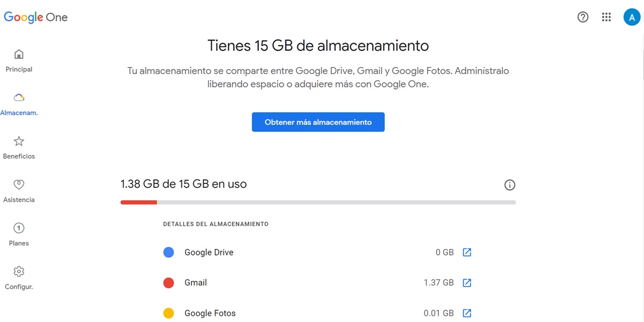Open the help question mark icon
Viewport: 644px width, 322px height.
coord(583,17)
